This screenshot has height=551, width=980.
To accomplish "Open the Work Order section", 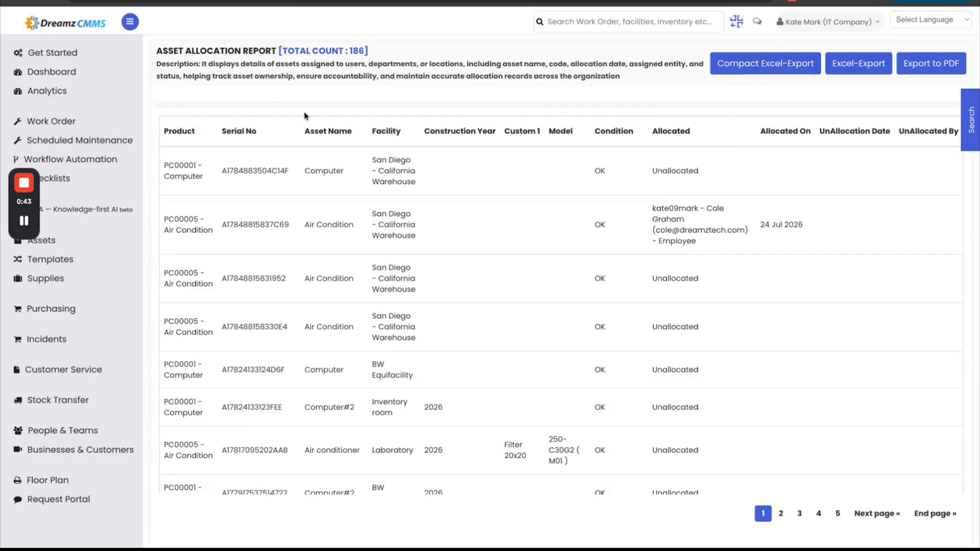I will (x=51, y=121).
